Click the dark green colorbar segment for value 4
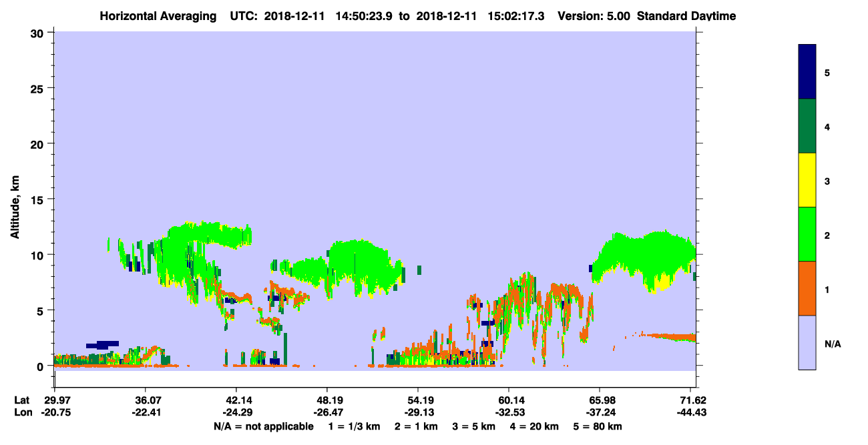 pos(807,126)
